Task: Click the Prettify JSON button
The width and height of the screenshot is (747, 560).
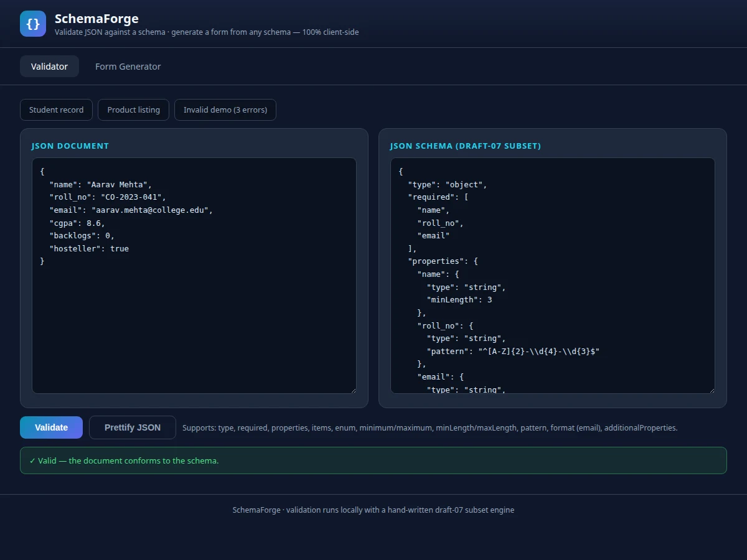Action: (133, 427)
